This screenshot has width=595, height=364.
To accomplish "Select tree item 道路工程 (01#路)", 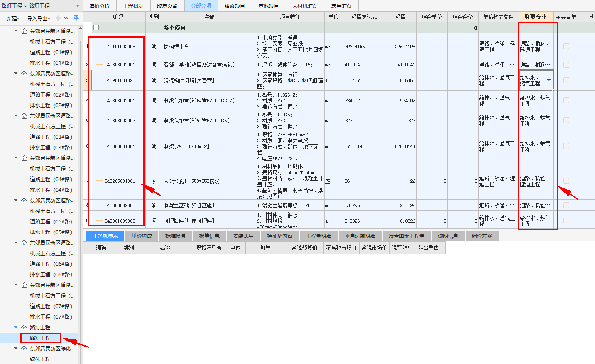I will 51,52.
